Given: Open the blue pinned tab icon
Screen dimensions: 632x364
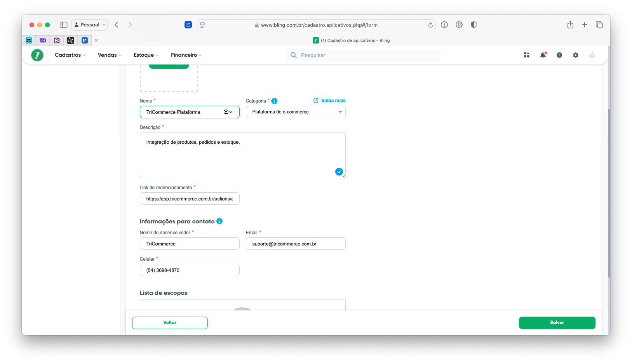Looking at the screenshot, I should [85, 40].
